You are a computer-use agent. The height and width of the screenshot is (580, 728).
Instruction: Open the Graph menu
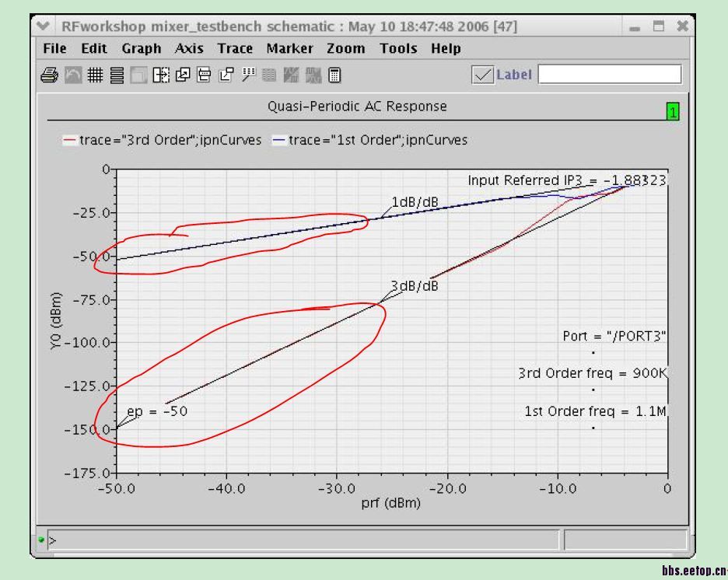pos(141,49)
